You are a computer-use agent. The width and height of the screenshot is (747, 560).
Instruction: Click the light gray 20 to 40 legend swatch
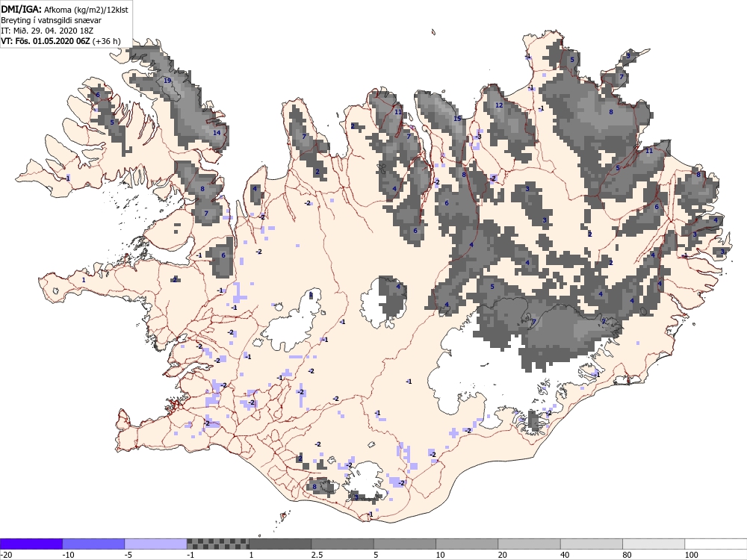[530, 544]
